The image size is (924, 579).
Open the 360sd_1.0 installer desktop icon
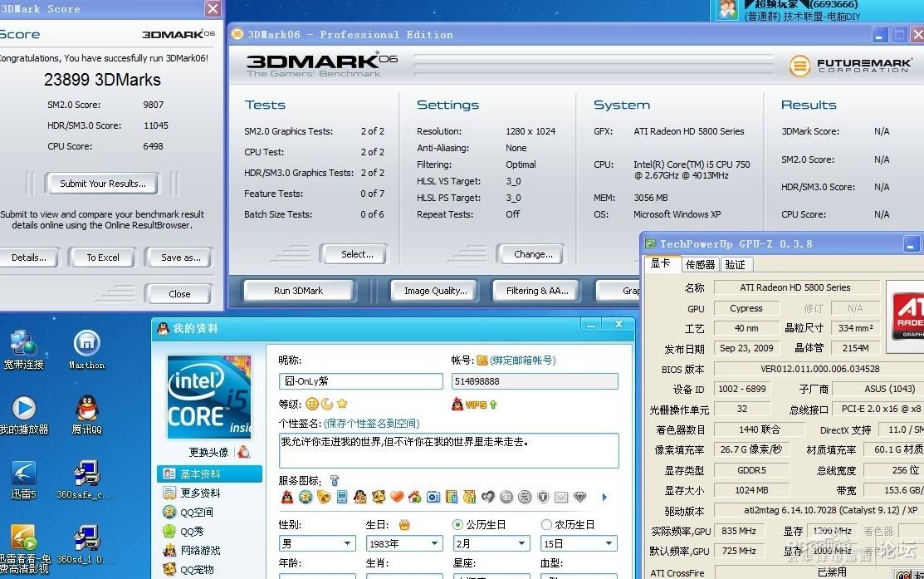point(86,545)
